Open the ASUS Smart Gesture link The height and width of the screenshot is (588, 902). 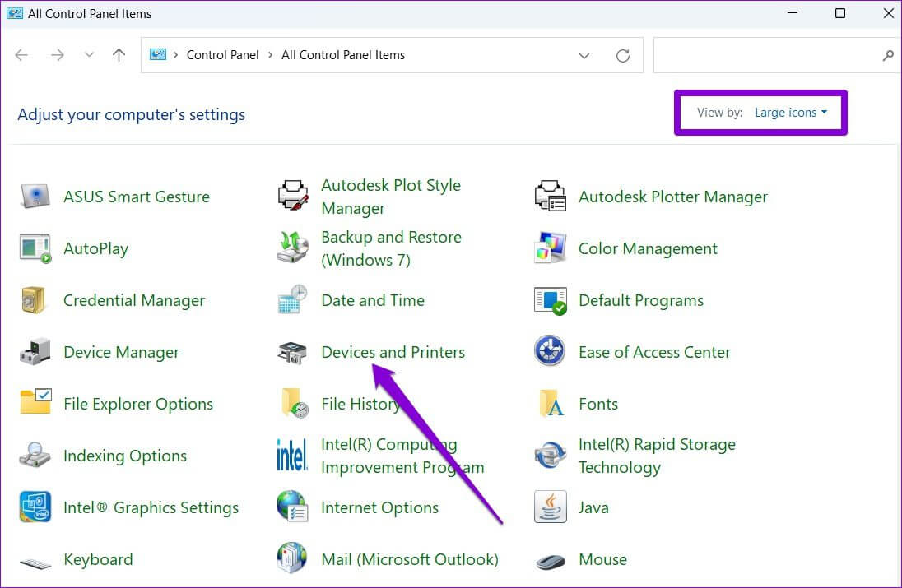coord(137,197)
